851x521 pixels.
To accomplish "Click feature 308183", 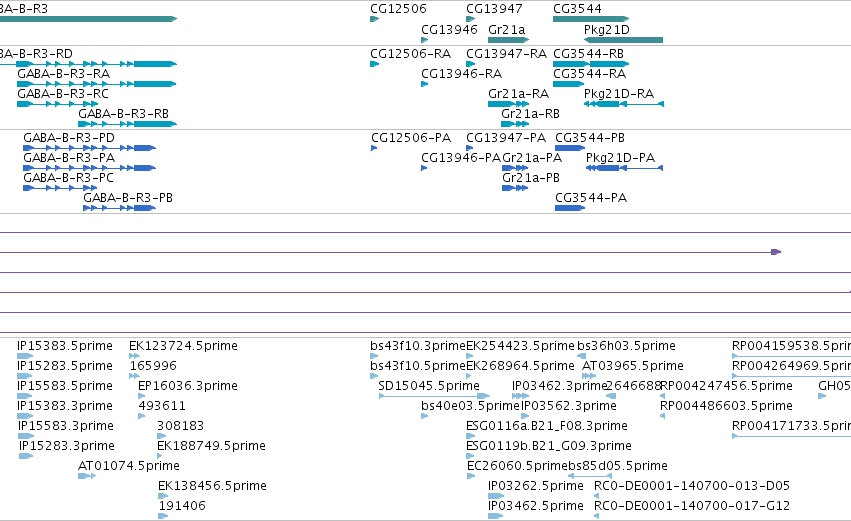I will pos(181,426).
